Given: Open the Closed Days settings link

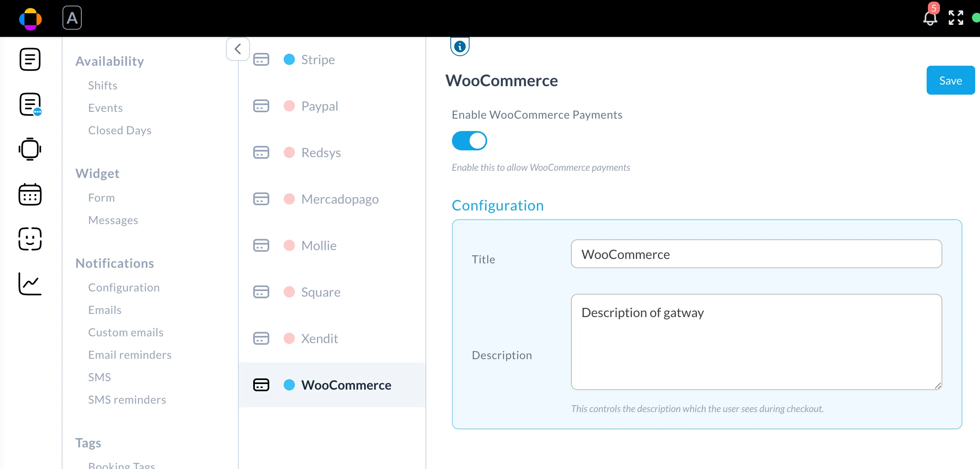Looking at the screenshot, I should click(x=119, y=130).
